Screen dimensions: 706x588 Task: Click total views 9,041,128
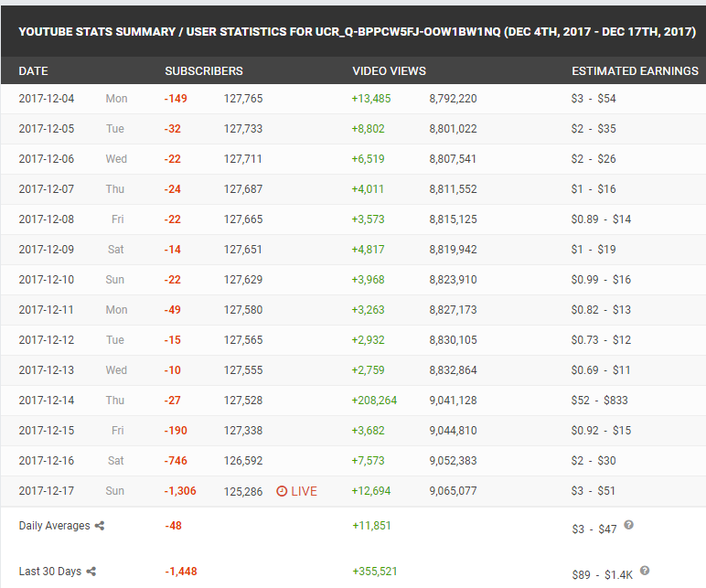[x=453, y=401]
